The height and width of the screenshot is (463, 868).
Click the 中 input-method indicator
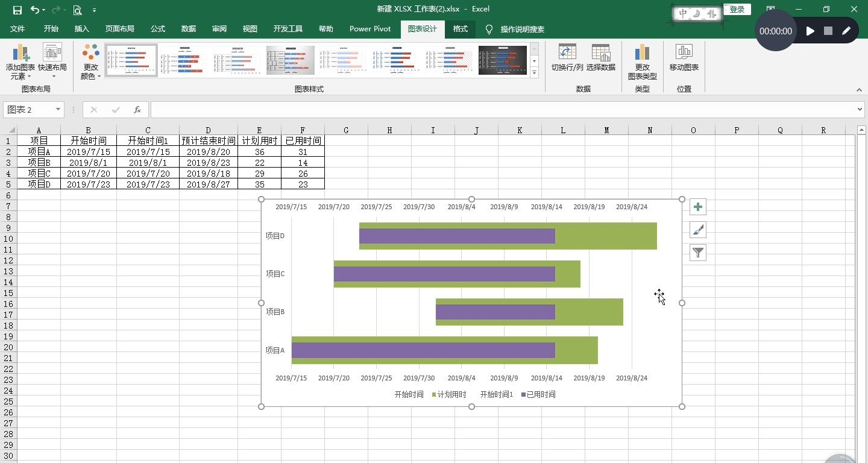click(683, 13)
